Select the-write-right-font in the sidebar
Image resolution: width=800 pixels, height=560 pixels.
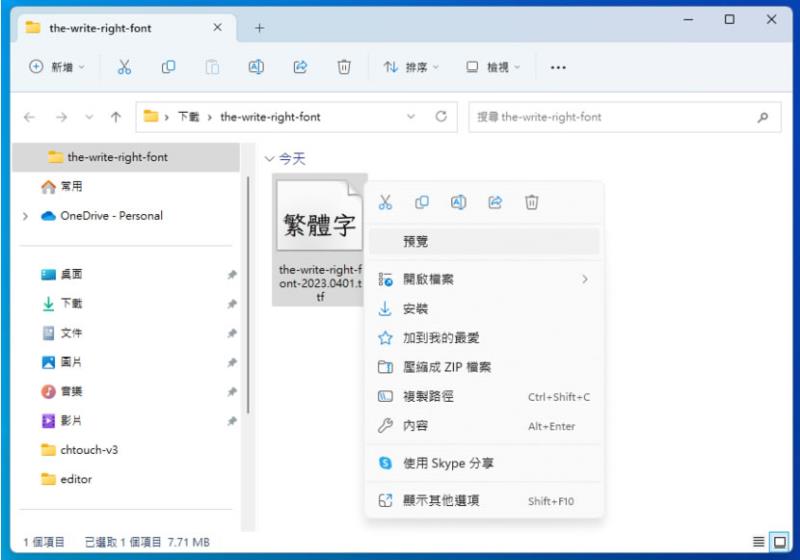click(126, 157)
